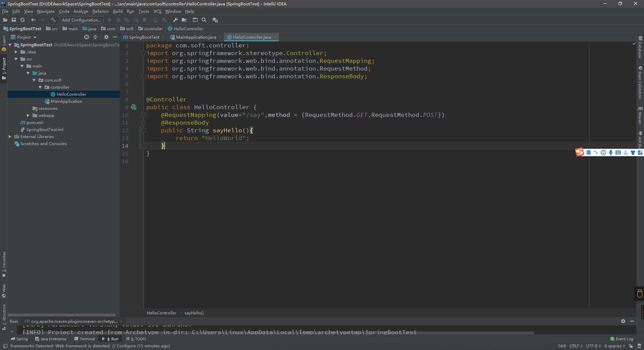Click the run gutter icon on line 9
Viewport: 644px width, 350px height.
click(x=134, y=107)
